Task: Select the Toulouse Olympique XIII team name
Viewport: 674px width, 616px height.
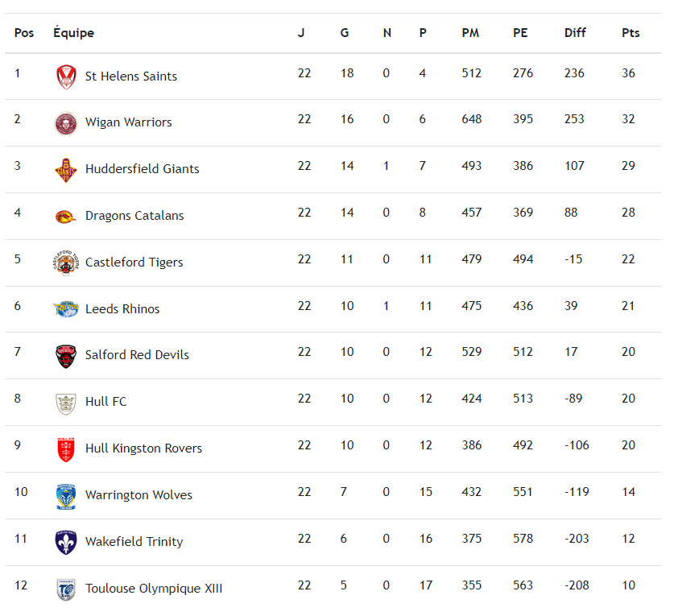Action: point(154,589)
